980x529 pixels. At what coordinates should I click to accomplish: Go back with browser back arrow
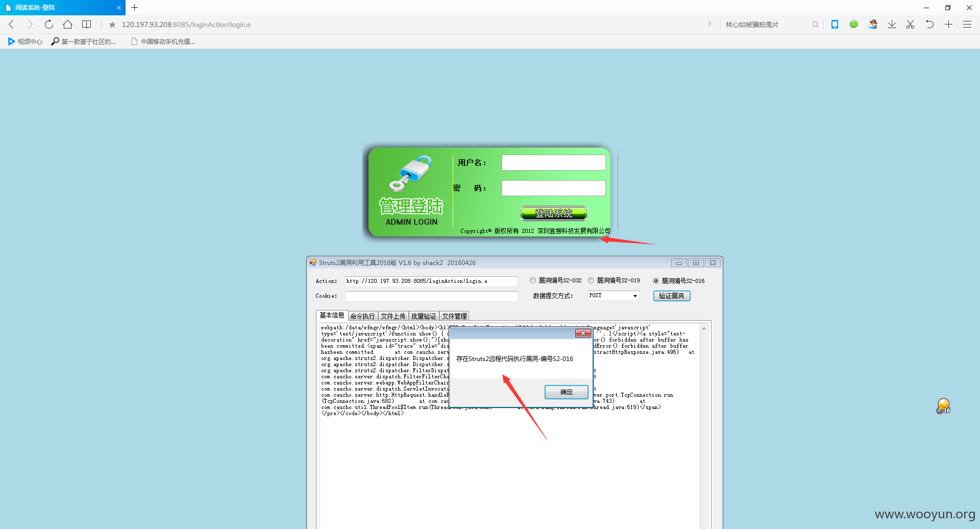(x=11, y=25)
